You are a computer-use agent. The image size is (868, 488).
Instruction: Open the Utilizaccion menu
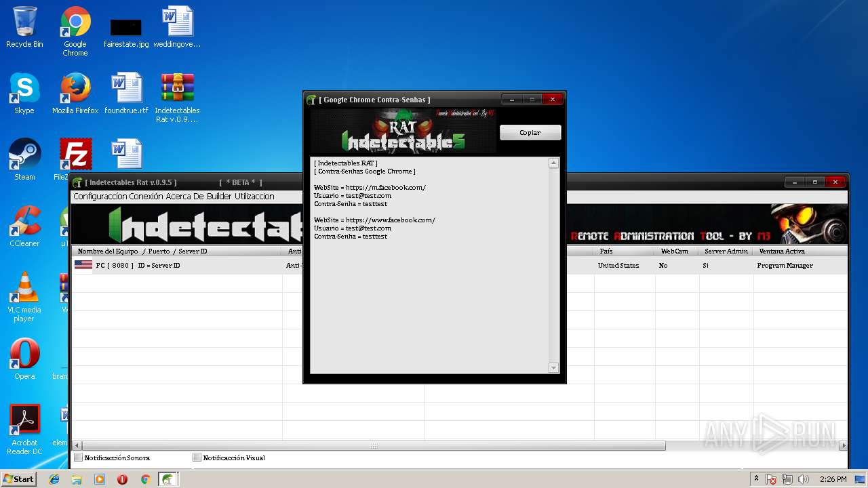(255, 197)
